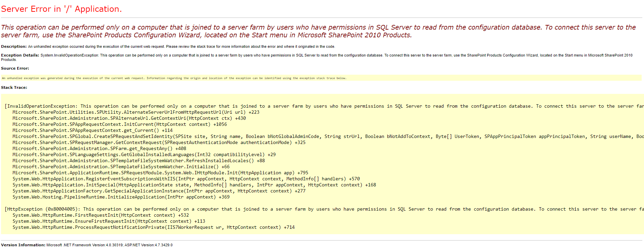Click the "Server Error in '/' Application." heading
Image resolution: width=644 pixels, height=252 pixels.
click(61, 9)
